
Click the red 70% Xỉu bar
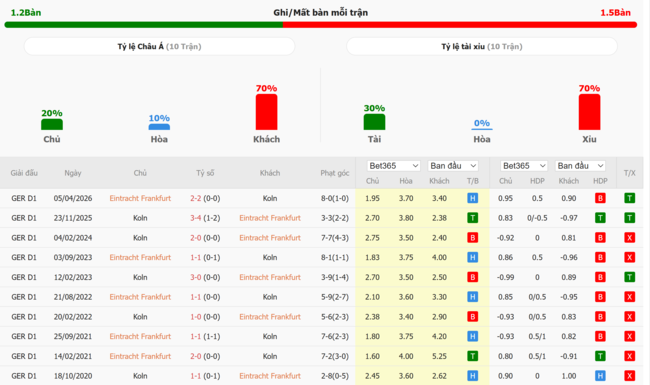point(589,112)
